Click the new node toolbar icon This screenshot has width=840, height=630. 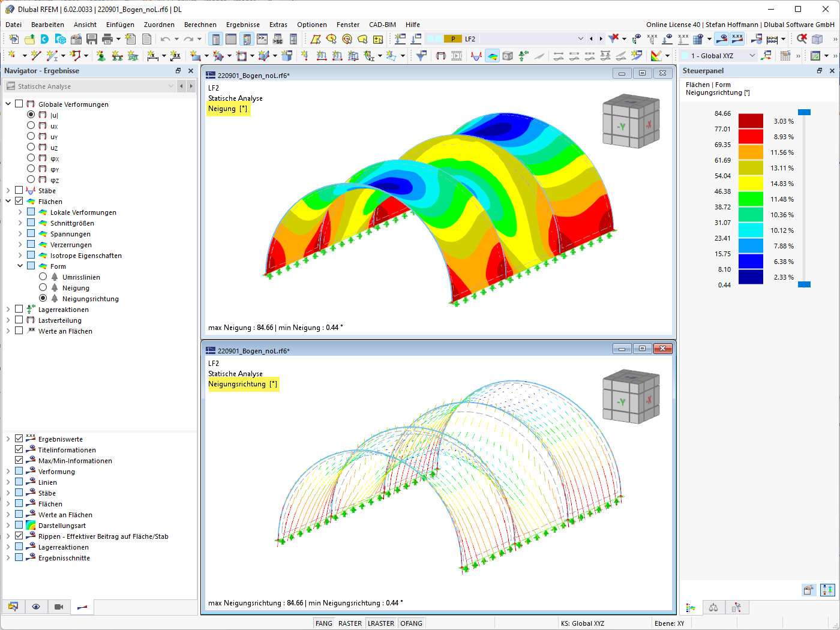click(x=12, y=56)
